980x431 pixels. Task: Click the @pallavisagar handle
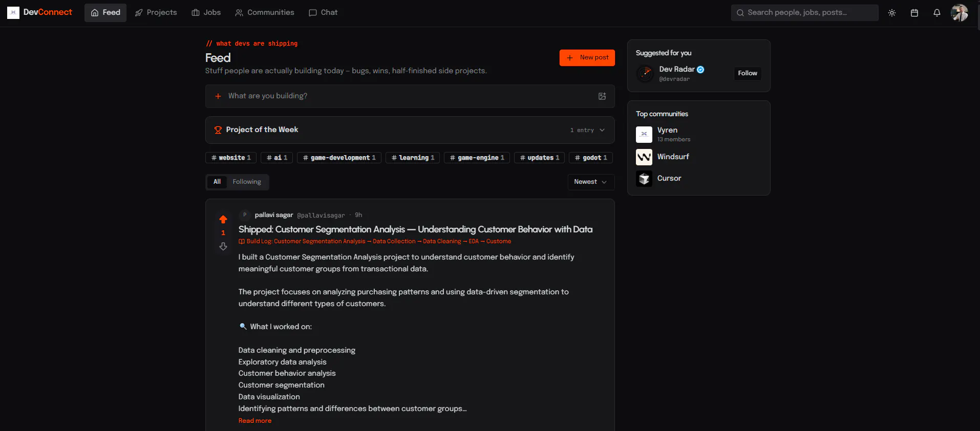click(x=321, y=216)
